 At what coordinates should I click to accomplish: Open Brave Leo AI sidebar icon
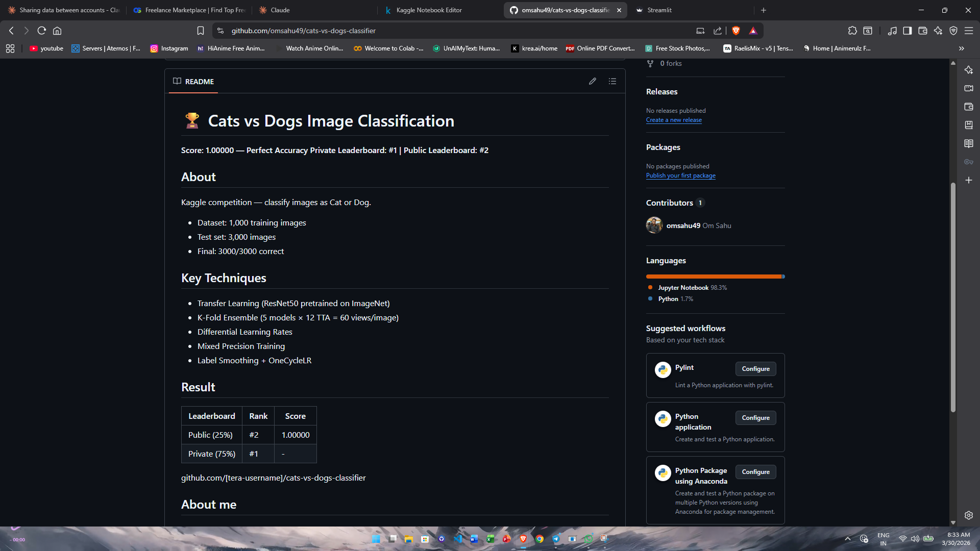[x=938, y=31]
